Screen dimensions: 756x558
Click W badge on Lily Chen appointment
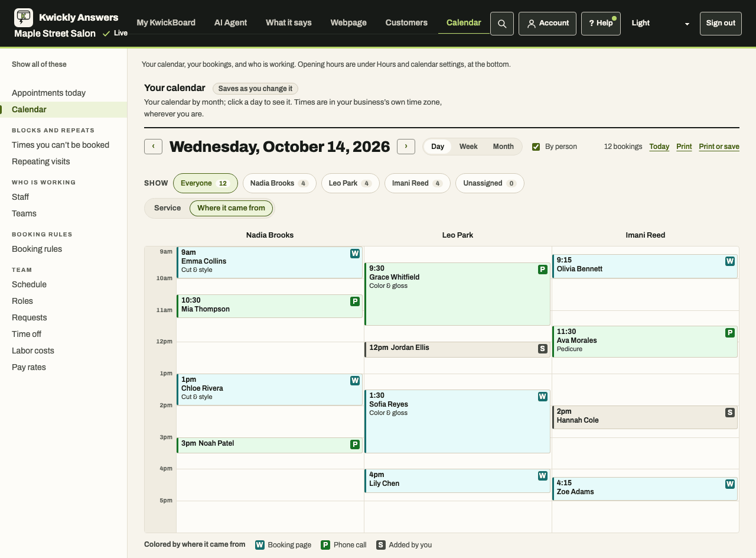click(543, 476)
